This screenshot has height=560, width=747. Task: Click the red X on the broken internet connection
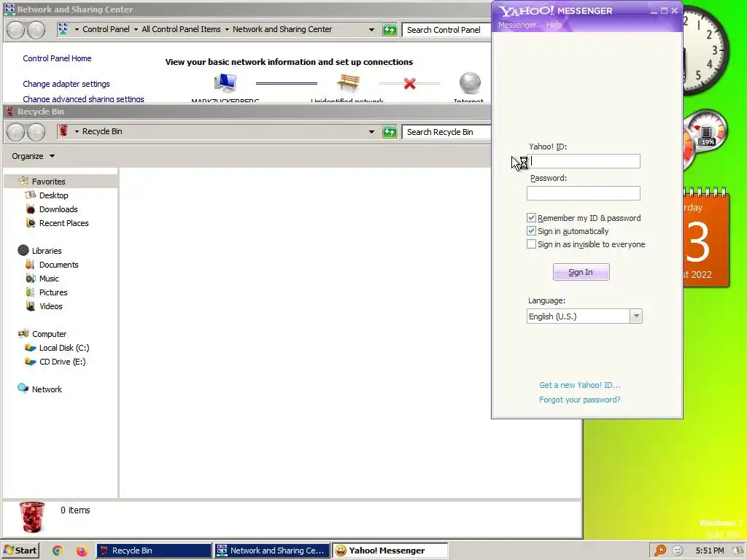409,84
